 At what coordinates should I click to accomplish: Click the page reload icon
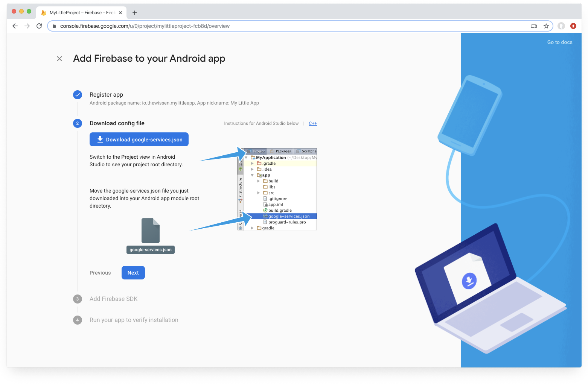[39, 26]
